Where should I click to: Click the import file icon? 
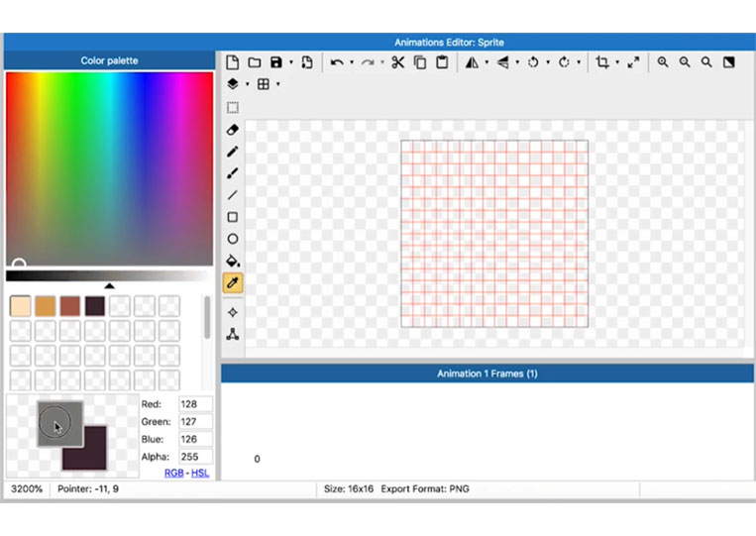coord(307,62)
